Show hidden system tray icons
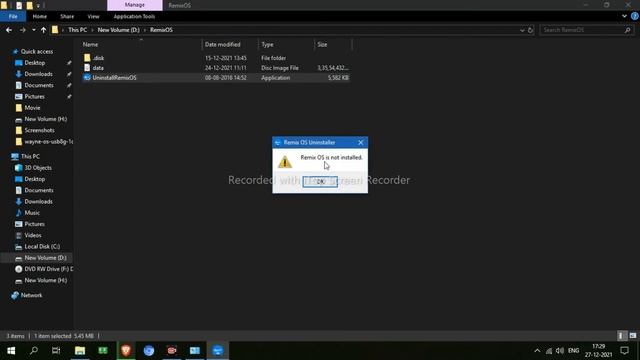Viewport: 640px width, 360px height. (537, 351)
